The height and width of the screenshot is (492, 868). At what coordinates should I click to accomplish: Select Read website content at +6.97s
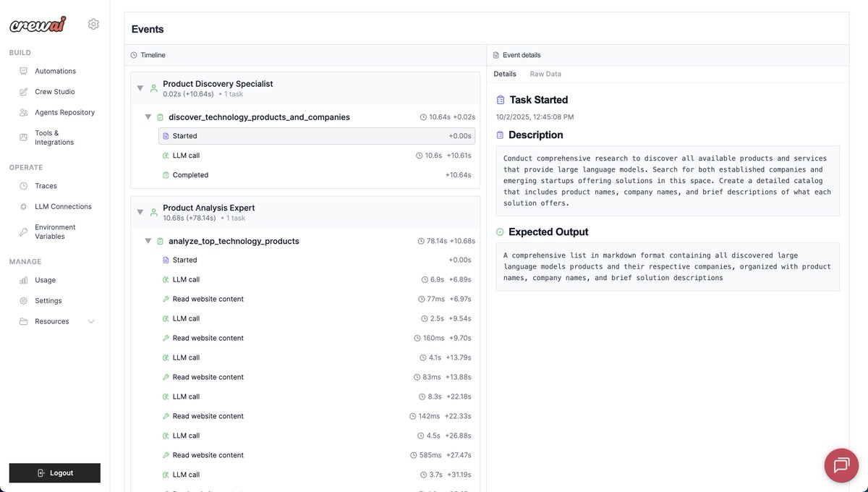click(x=317, y=299)
